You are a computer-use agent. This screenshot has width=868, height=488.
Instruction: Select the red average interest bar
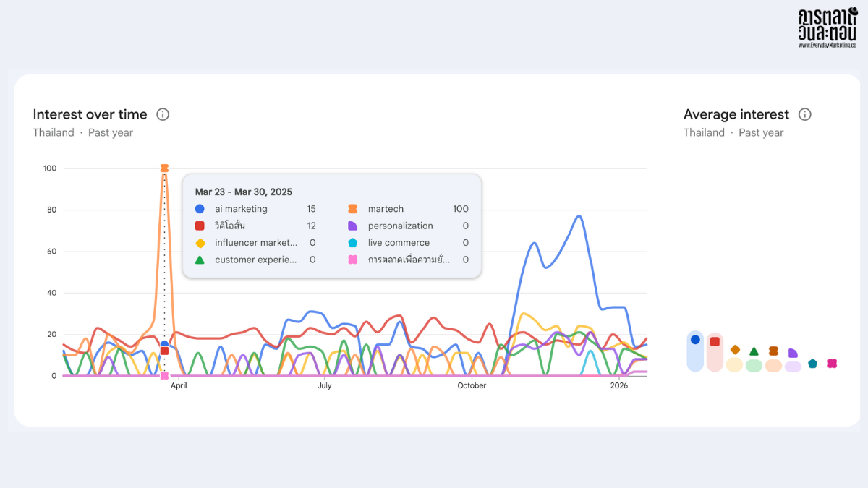tap(715, 352)
